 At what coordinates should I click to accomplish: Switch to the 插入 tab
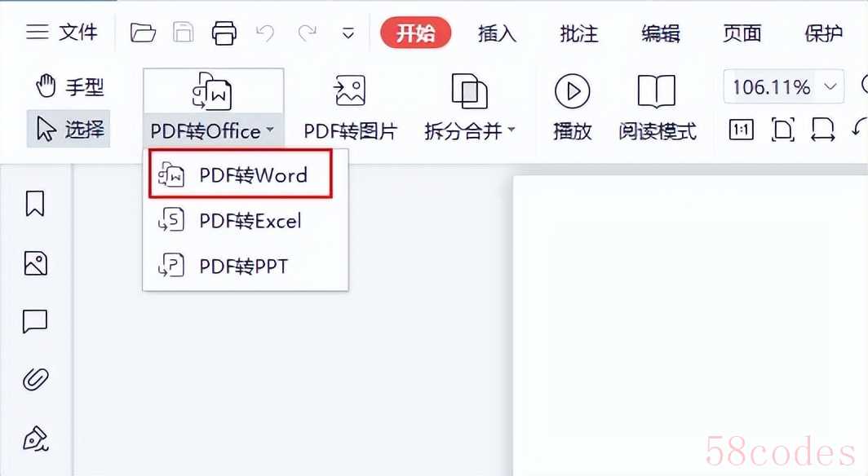coord(497,33)
